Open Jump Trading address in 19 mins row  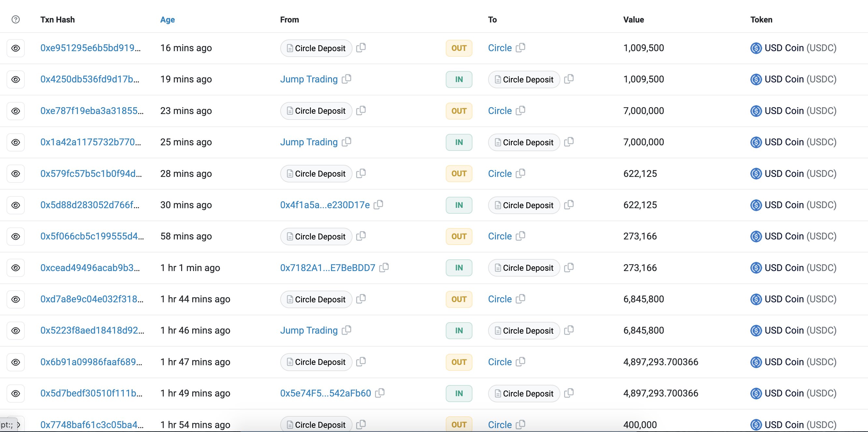309,79
